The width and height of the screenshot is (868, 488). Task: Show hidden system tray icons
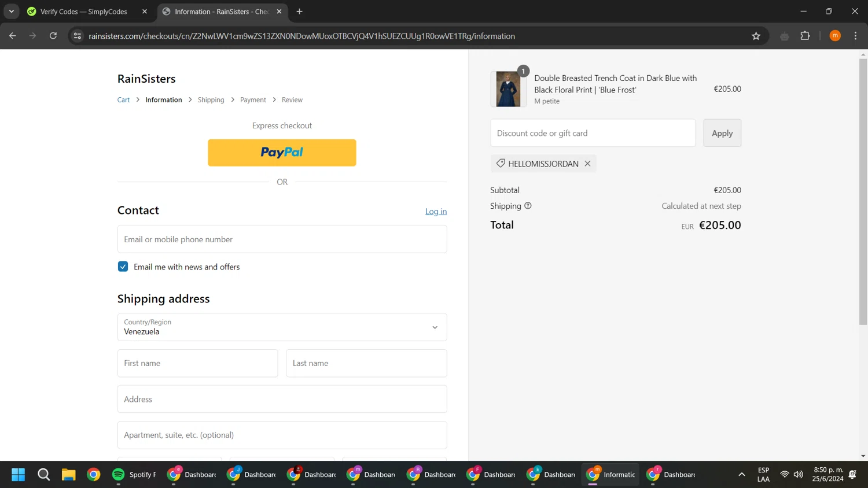pos(741,475)
